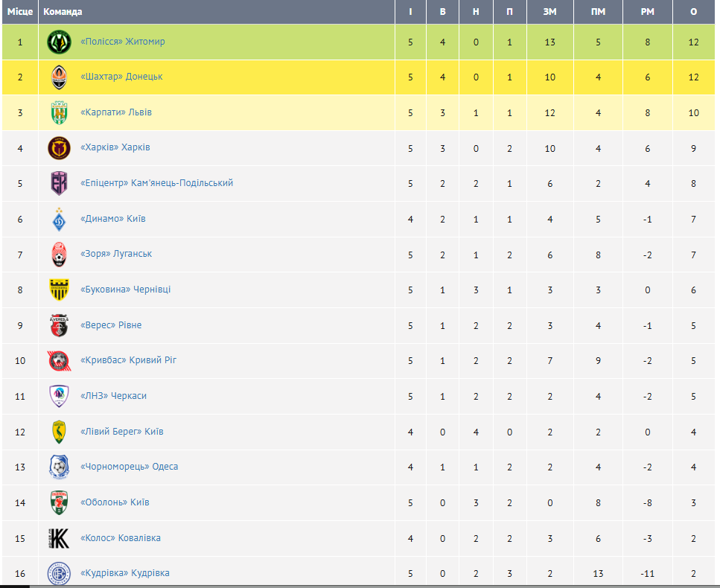The width and height of the screenshot is (720, 588).
Task: Click the Чорноморець Одеса club crest
Action: tap(60, 467)
